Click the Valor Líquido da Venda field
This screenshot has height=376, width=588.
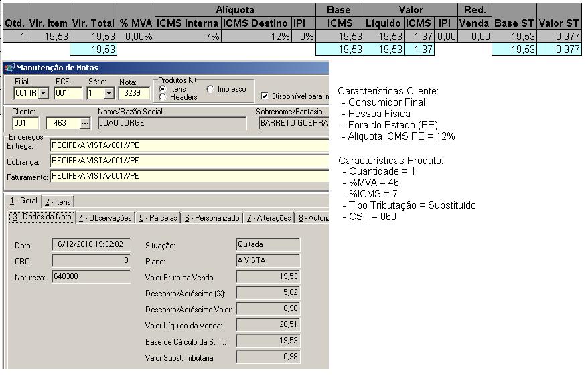(x=268, y=324)
